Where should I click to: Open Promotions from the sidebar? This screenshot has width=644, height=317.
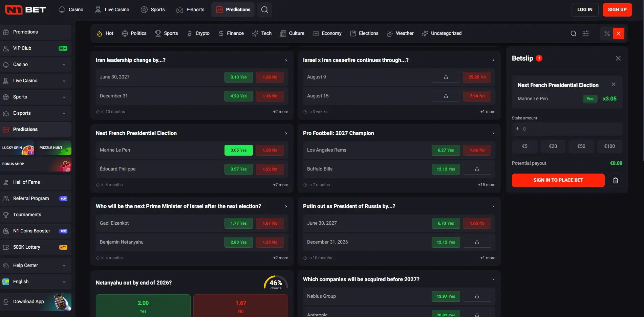[36, 32]
